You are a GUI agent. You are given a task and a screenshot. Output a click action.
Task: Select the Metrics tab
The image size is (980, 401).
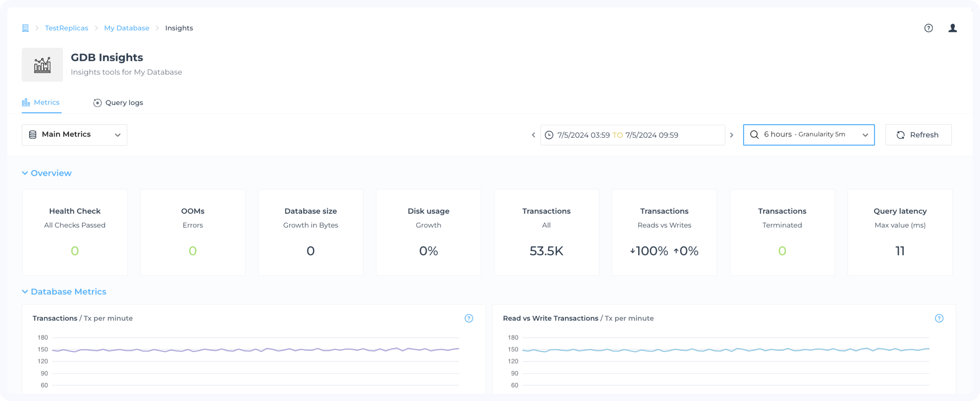(41, 102)
